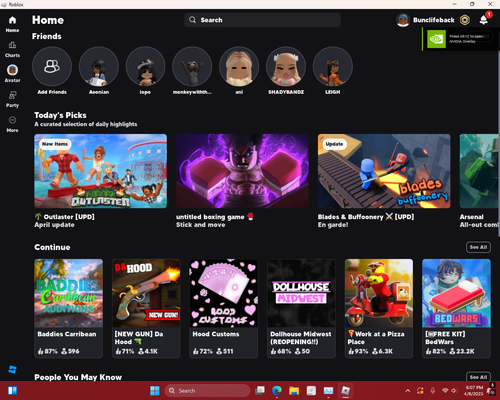The image size is (500, 400).
Task: Open Arsenal game thumbnail
Action: click(x=479, y=171)
